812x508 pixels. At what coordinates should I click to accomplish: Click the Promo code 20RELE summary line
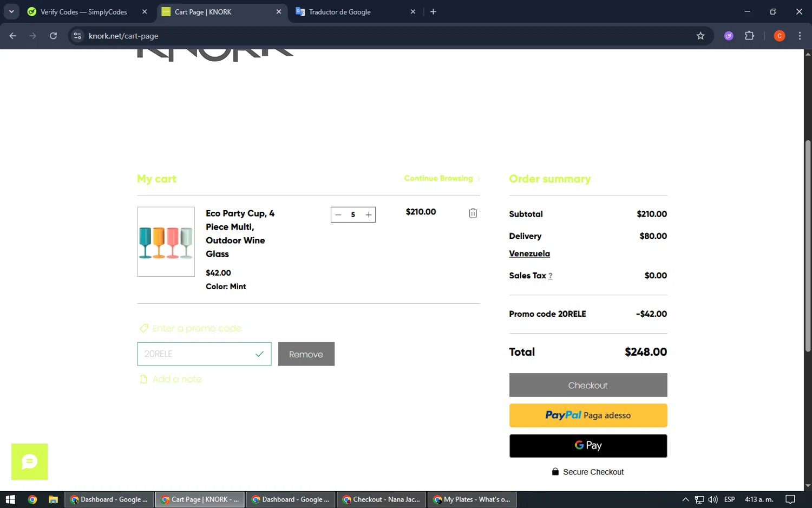[x=588, y=314]
